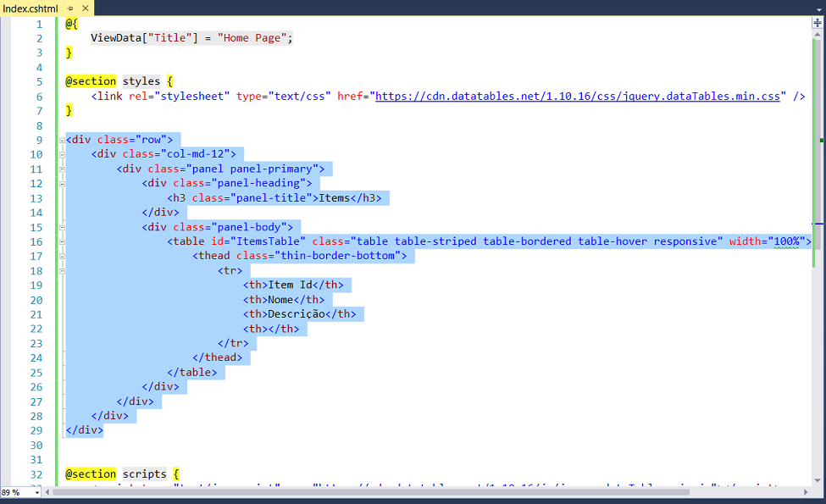Click rel="stylesheet" attribute on line 6
The height and width of the screenshot is (504, 826).
179,97
